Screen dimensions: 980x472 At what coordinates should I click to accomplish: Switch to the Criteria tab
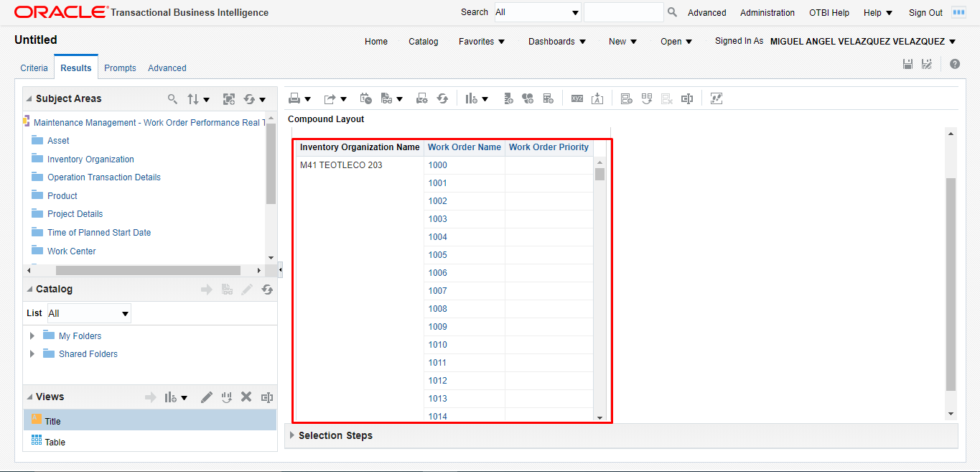[x=34, y=68]
